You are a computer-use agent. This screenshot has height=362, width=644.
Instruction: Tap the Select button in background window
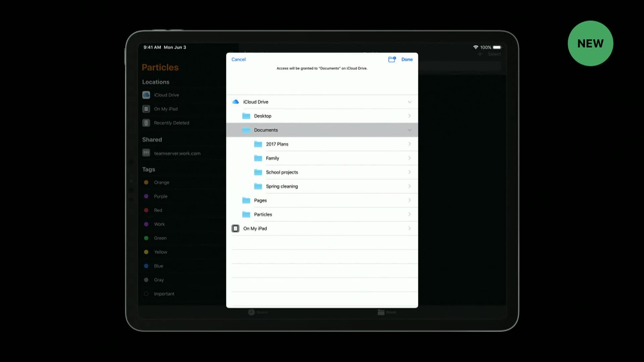494,54
